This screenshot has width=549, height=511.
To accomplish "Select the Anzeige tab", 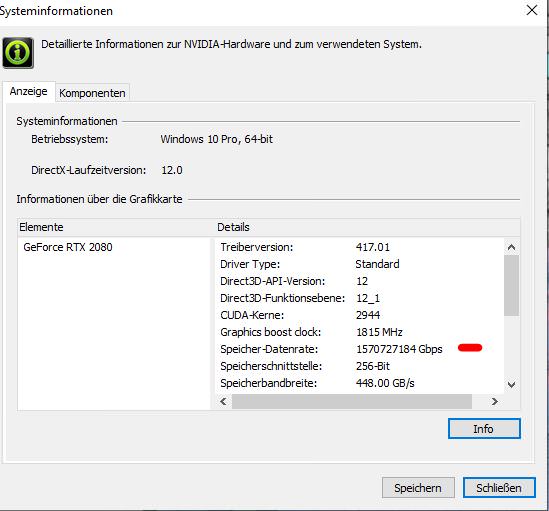I will 29,91.
